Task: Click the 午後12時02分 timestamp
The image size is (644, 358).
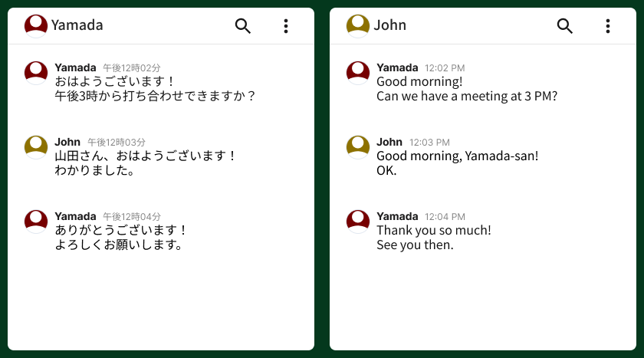Action: tap(132, 68)
